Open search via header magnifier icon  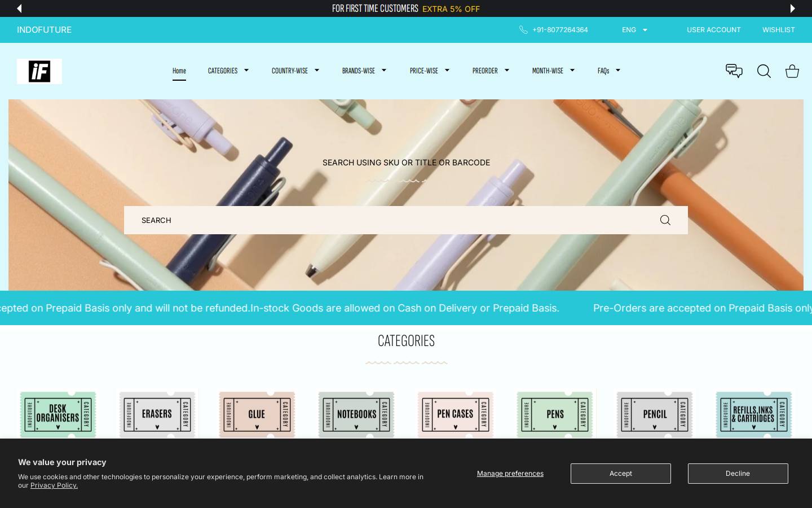(764, 71)
